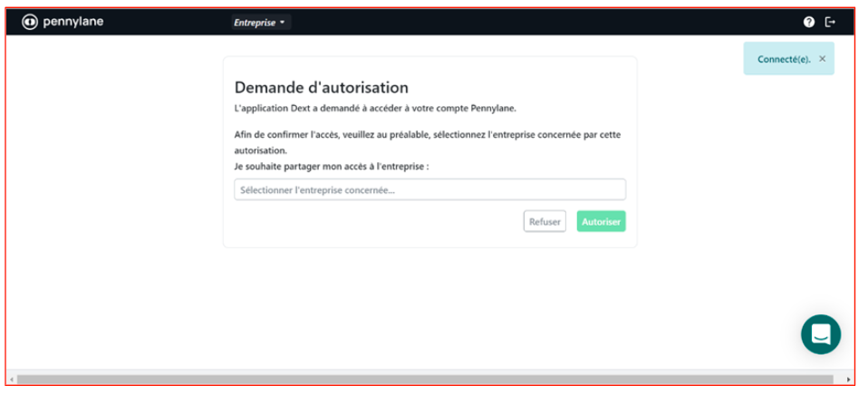This screenshot has width=868, height=395.
Task: Open the company selection field
Action: point(429,189)
